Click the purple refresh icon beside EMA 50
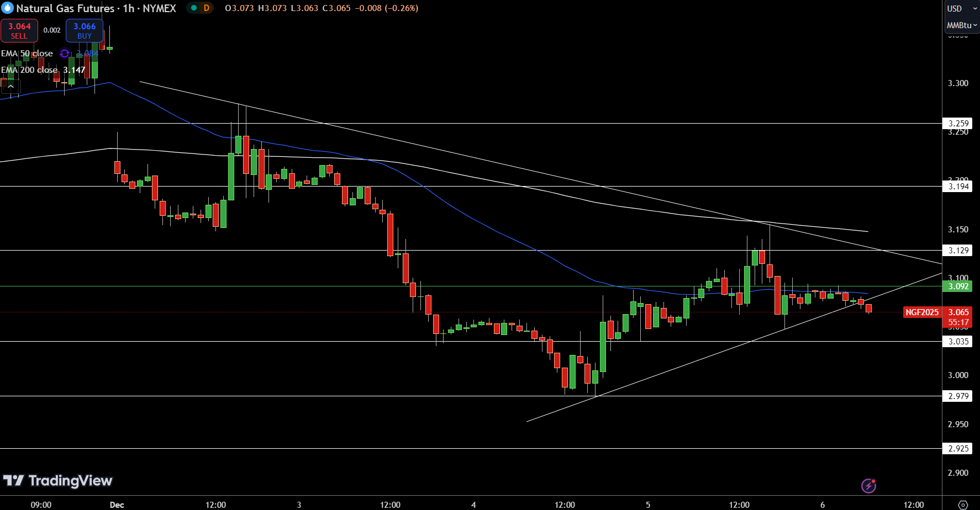980x510 pixels. coord(65,54)
